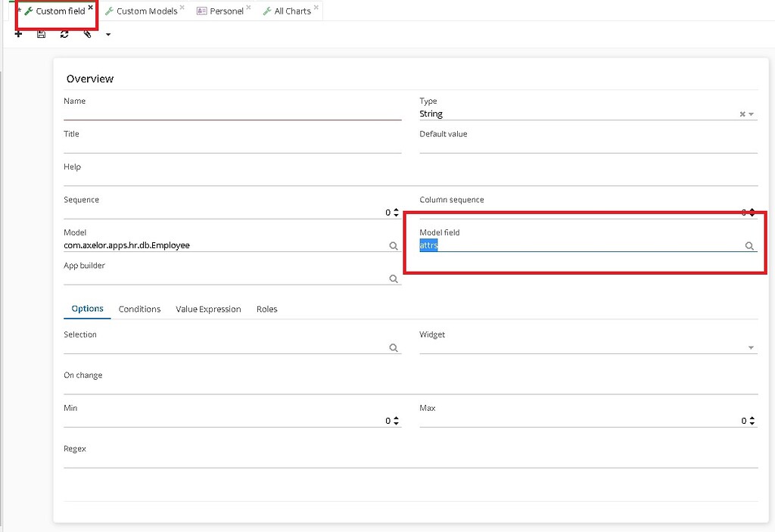
Task: Clear the Type selection with x
Action: click(742, 114)
